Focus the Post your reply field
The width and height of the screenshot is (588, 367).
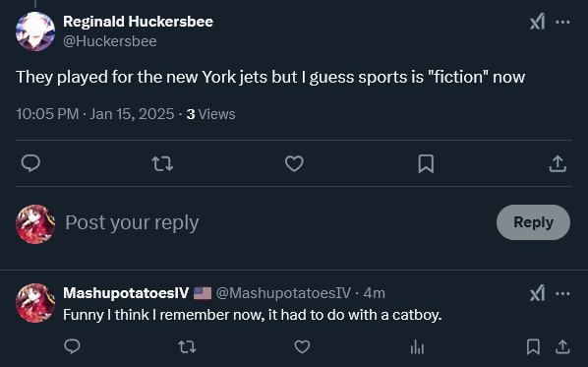[x=277, y=222]
